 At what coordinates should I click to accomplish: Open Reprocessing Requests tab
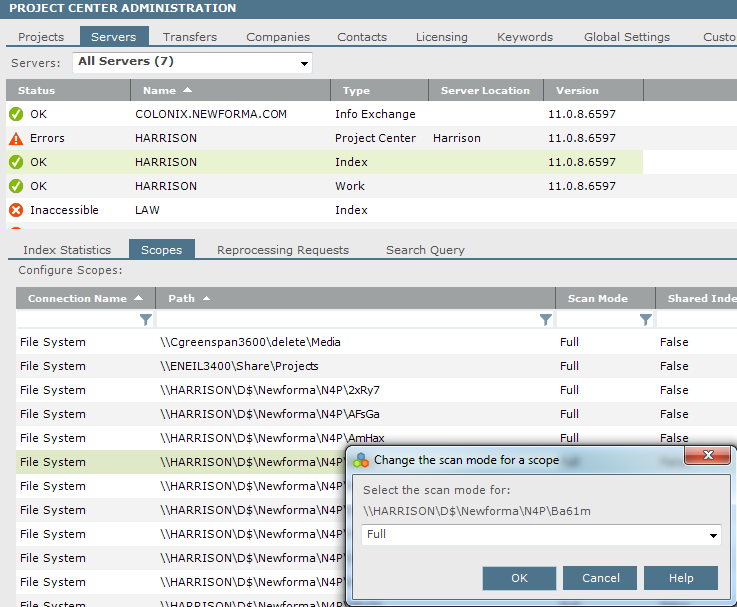283,250
